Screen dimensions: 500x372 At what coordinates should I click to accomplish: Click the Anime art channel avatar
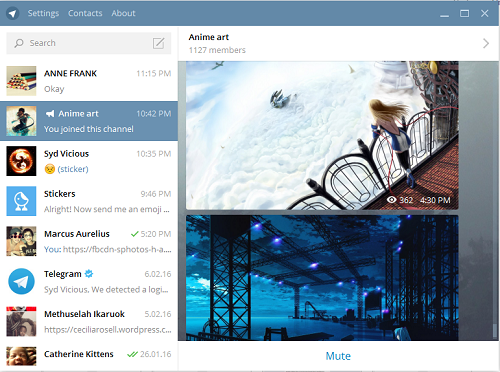click(21, 121)
